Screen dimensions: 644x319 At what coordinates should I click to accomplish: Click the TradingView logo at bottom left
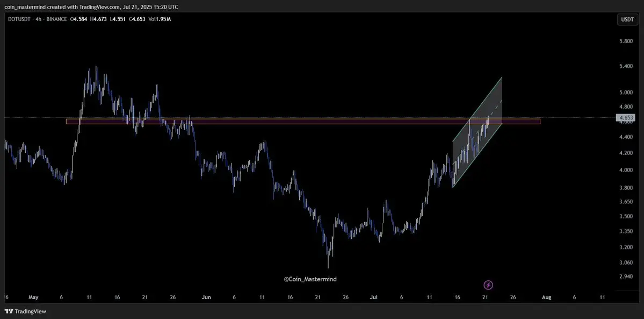coord(25,311)
